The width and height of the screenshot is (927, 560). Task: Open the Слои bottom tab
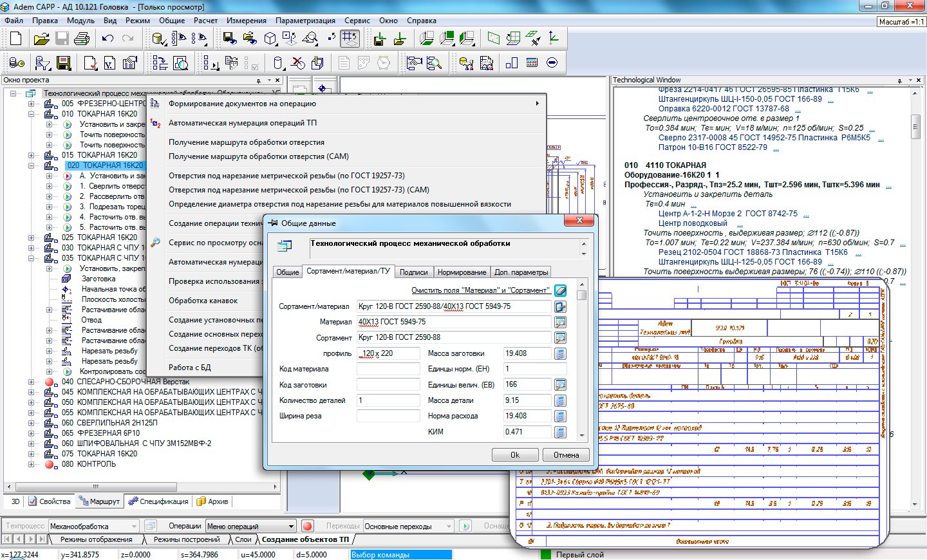coord(243,539)
